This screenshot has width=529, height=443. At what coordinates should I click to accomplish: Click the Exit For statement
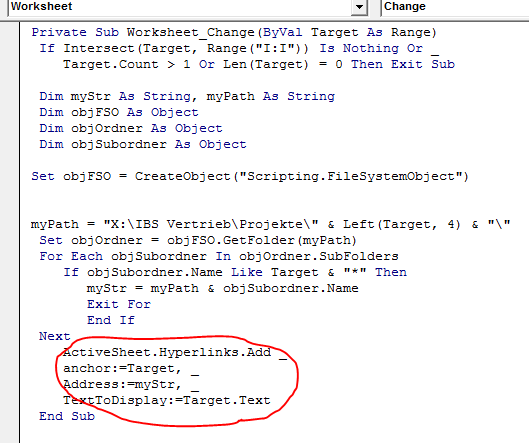tap(119, 304)
